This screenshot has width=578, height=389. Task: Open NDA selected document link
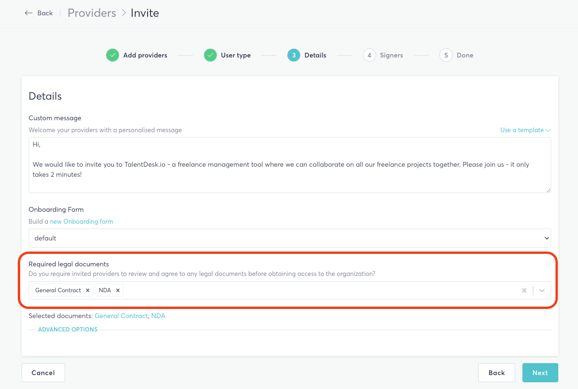[x=158, y=316]
